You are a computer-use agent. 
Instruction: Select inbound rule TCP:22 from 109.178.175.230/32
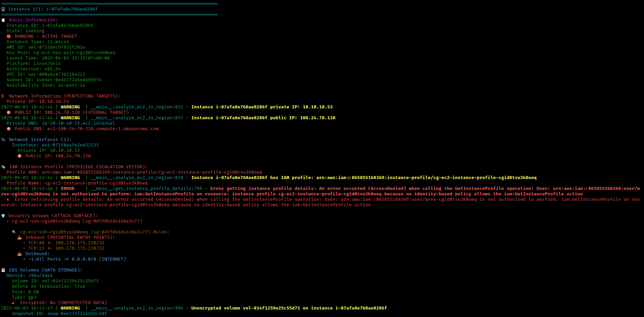click(64, 248)
